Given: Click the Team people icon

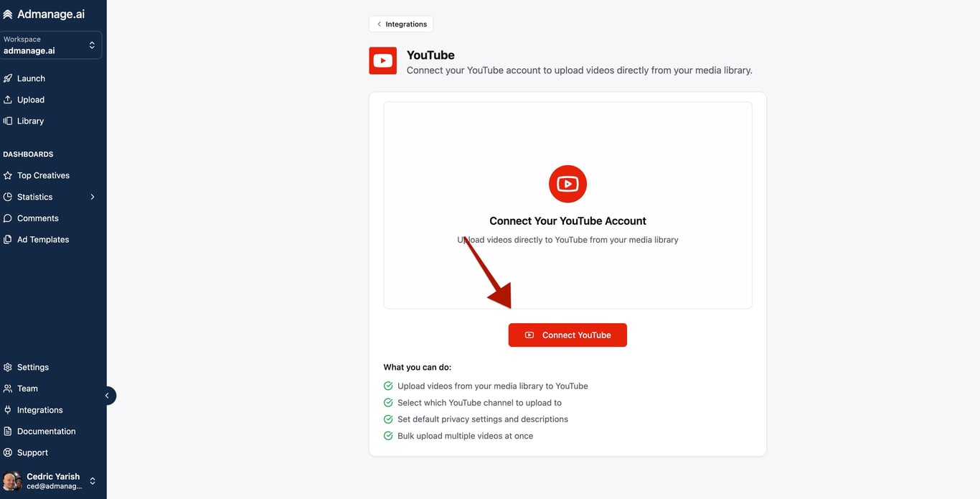Looking at the screenshot, I should [8, 388].
